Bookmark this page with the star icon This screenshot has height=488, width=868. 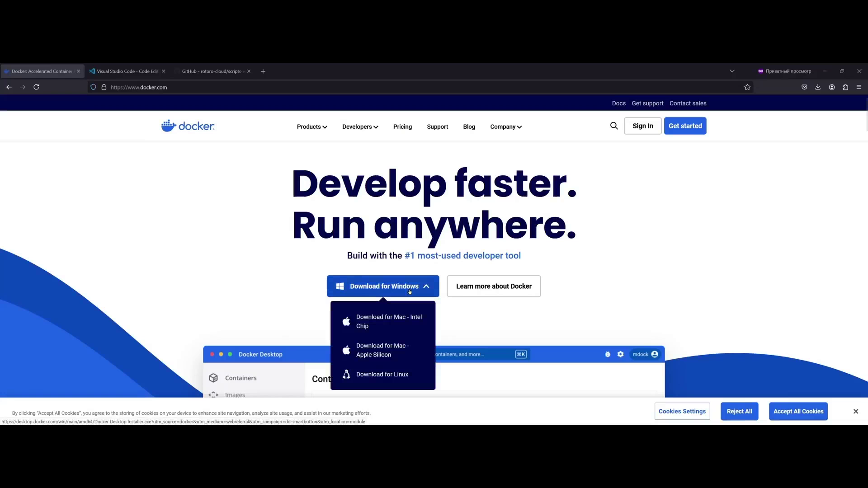[747, 87]
